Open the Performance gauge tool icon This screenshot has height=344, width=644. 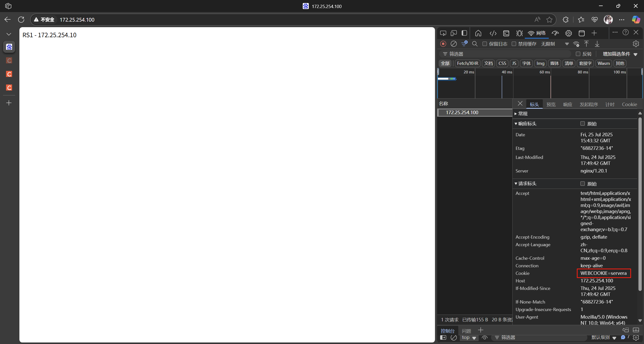555,33
